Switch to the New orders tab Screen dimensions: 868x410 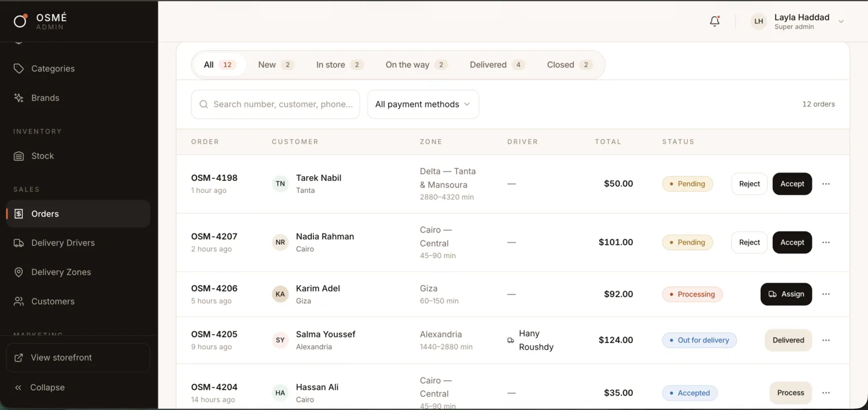[x=275, y=65]
